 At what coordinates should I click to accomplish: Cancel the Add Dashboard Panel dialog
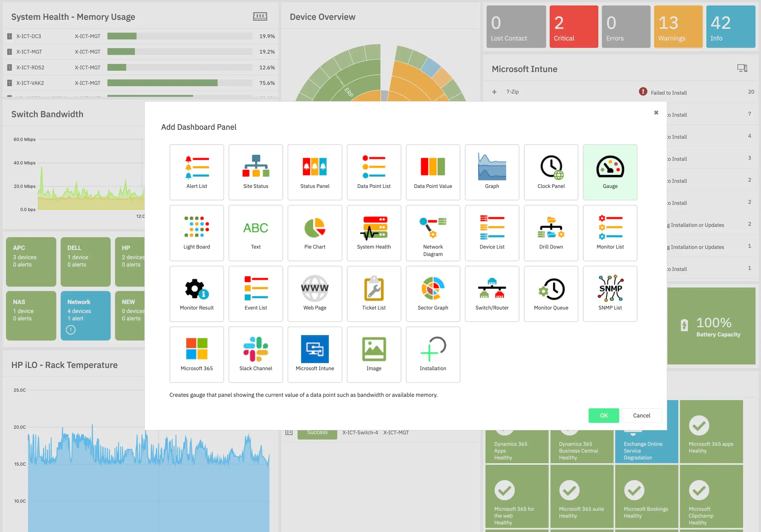coord(642,415)
